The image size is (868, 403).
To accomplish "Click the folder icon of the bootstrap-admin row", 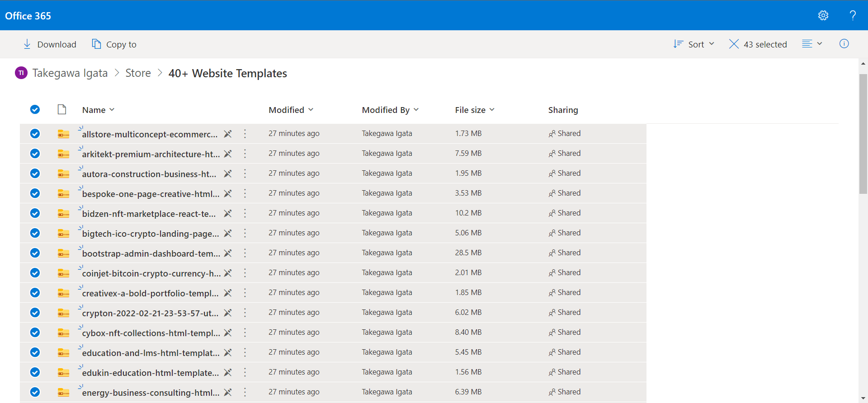I will pos(63,253).
